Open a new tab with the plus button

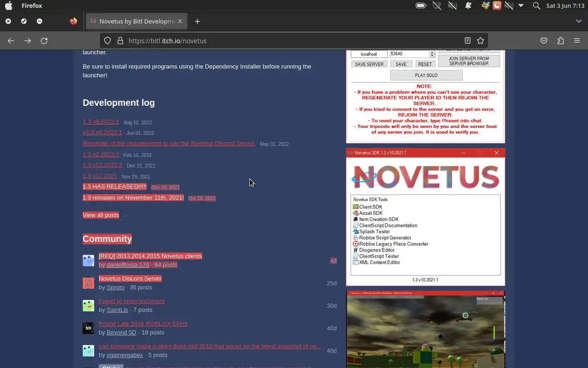click(x=197, y=21)
